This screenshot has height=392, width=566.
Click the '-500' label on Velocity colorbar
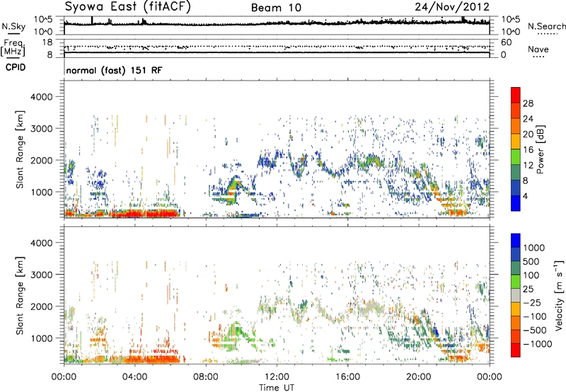535,330
